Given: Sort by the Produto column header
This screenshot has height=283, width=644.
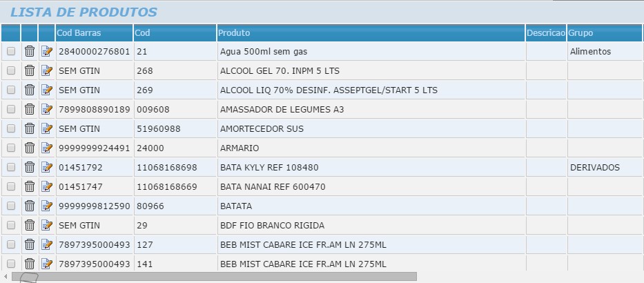Looking at the screenshot, I should point(234,33).
